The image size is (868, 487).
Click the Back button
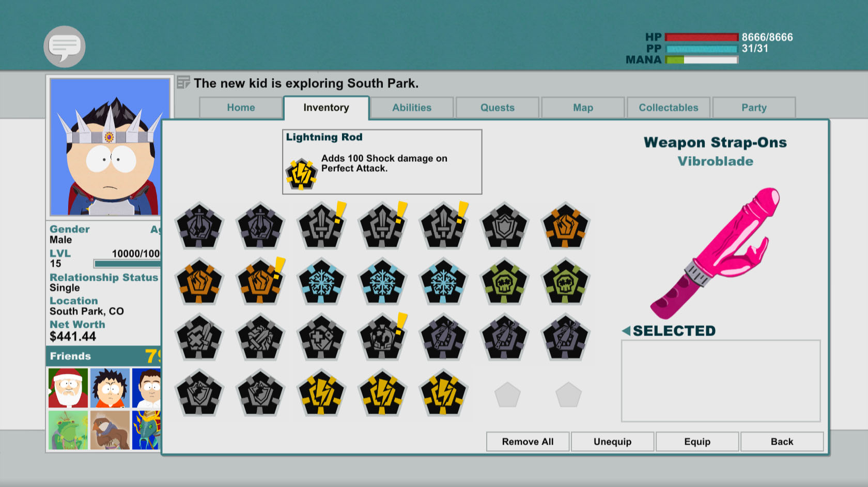(x=782, y=442)
